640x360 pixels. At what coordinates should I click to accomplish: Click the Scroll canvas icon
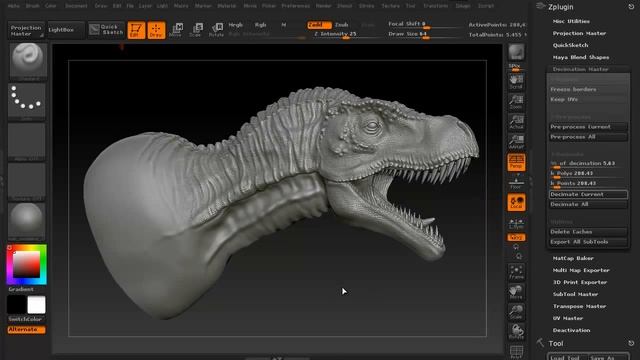click(516, 82)
